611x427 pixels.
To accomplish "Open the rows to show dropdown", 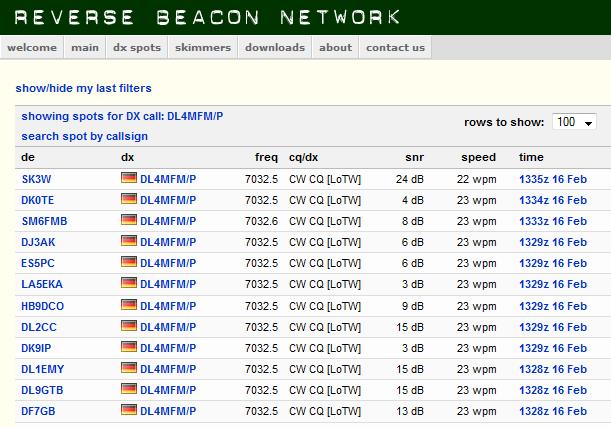I will coord(574,122).
